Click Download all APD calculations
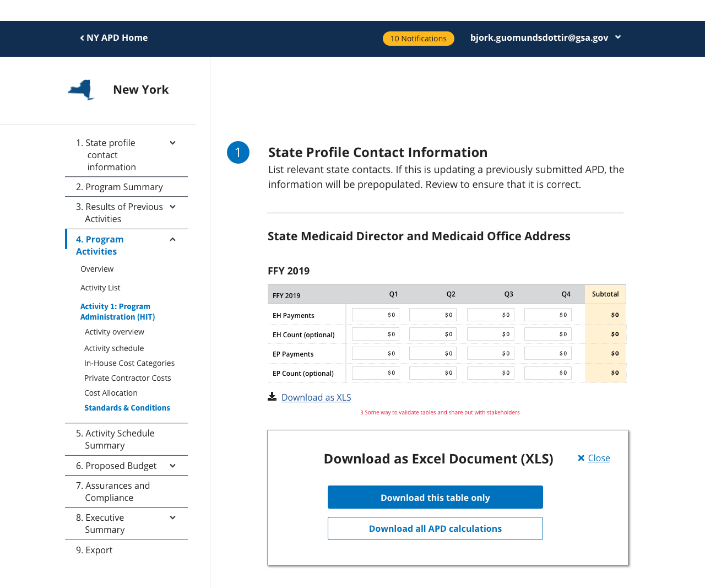Screen dimensions: 705x588 (x=435, y=528)
